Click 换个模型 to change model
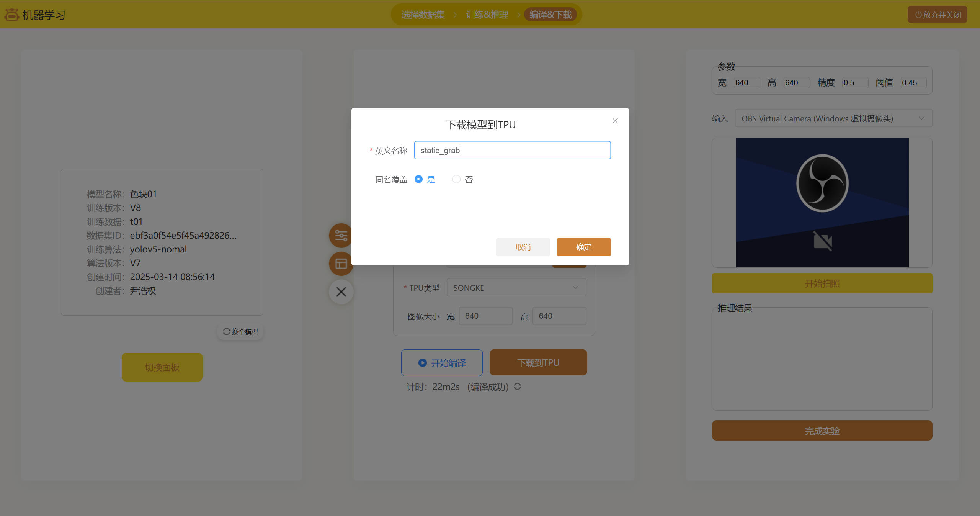980x516 pixels. [x=240, y=332]
